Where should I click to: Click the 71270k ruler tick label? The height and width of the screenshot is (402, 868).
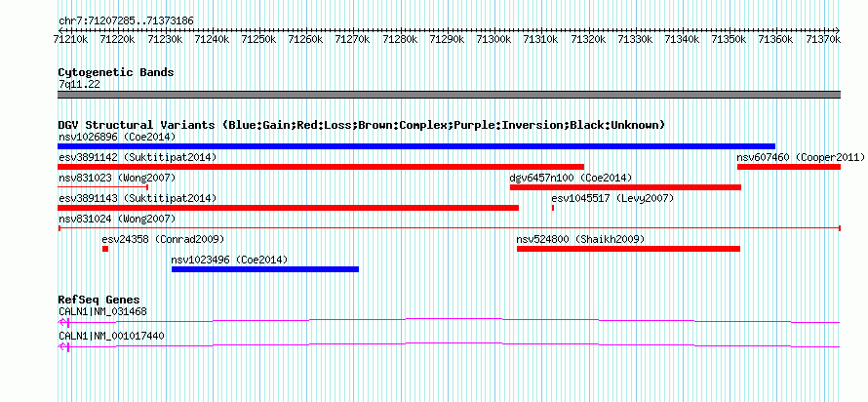coord(352,39)
